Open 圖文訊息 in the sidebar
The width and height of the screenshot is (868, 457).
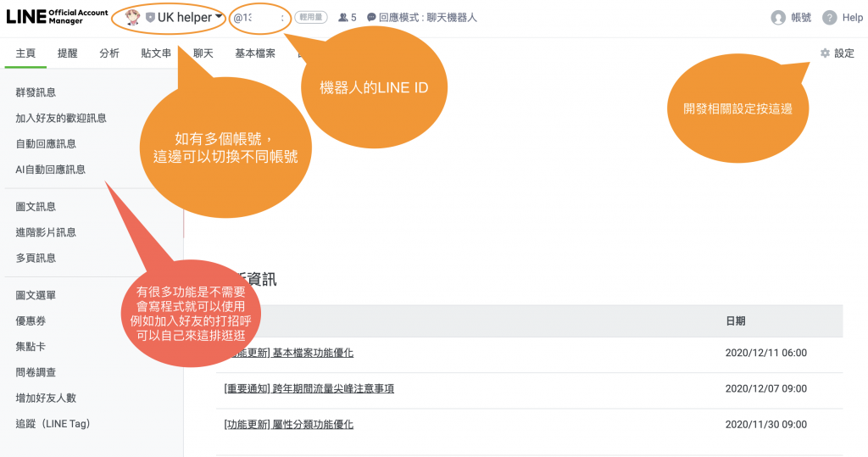pos(36,207)
